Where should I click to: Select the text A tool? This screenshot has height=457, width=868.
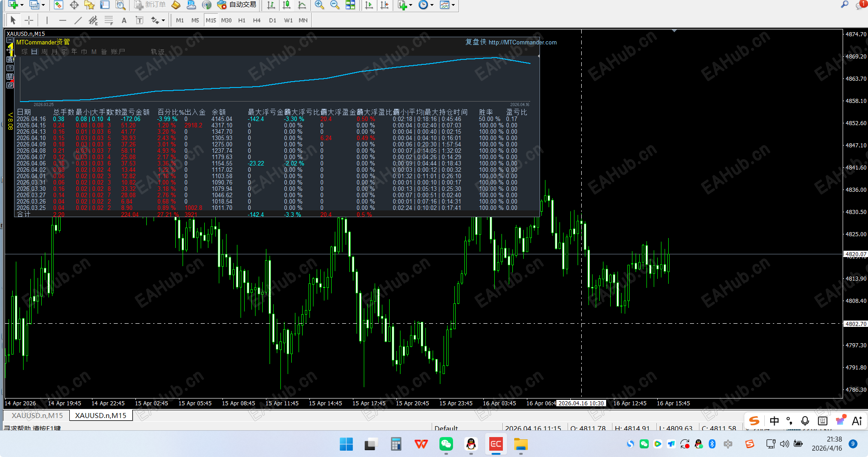(124, 20)
